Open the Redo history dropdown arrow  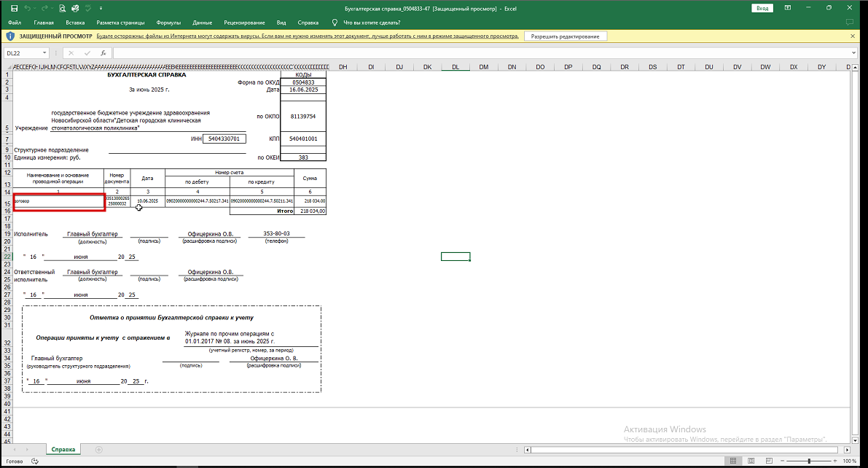pos(52,8)
